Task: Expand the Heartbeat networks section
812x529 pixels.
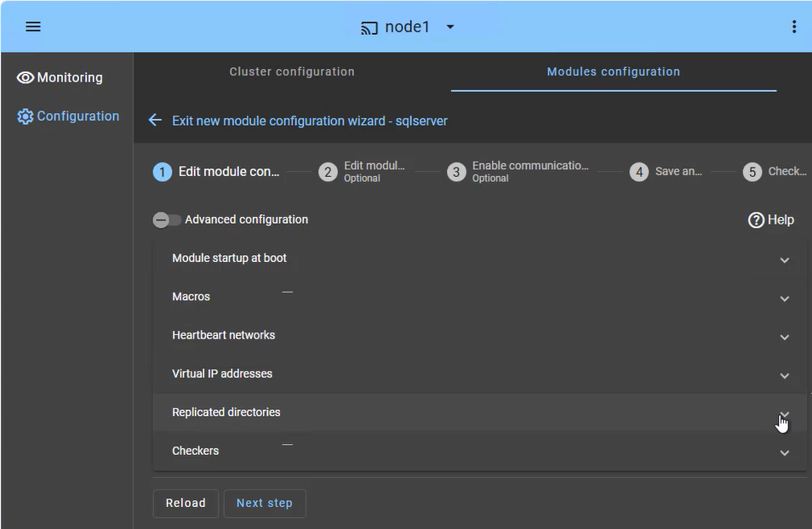Action: (x=784, y=337)
